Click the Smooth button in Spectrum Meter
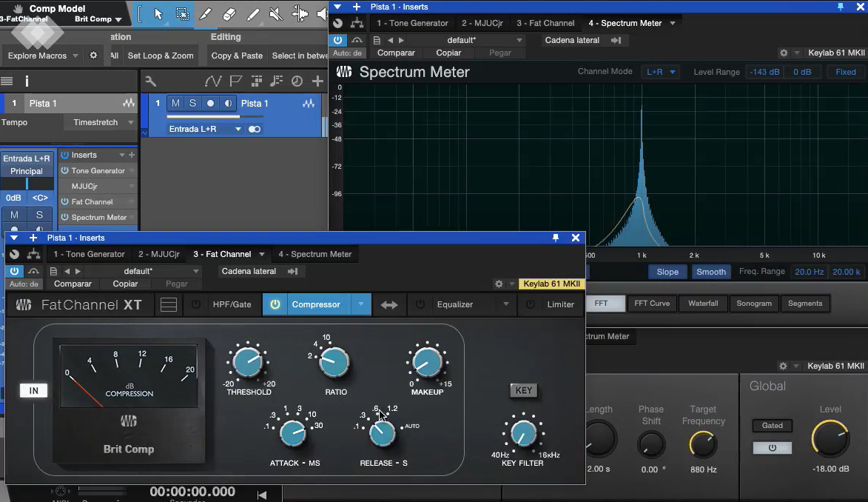 pos(711,272)
